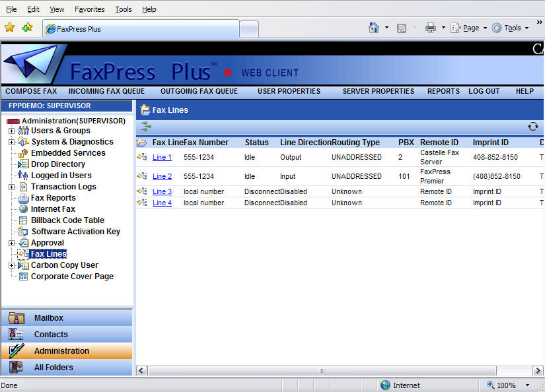Switch to the FaxPress Plus browser tab
The height and width of the screenshot is (392, 545).
pos(141,29)
